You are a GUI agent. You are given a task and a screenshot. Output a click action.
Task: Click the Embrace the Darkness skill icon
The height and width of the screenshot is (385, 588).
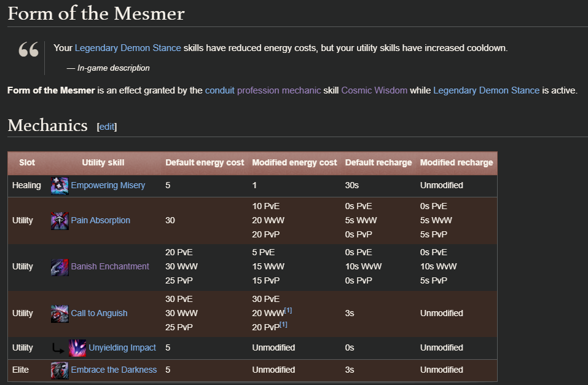coord(60,370)
